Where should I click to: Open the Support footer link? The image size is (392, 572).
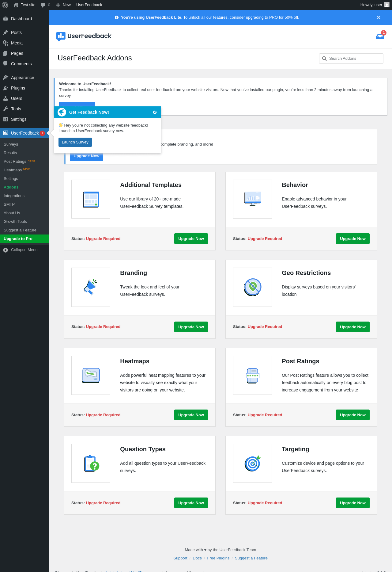(180, 558)
